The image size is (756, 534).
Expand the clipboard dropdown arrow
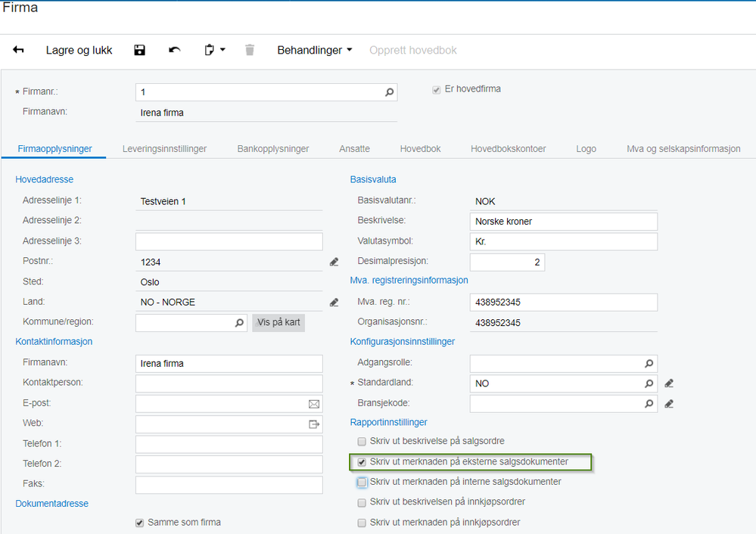tap(222, 49)
